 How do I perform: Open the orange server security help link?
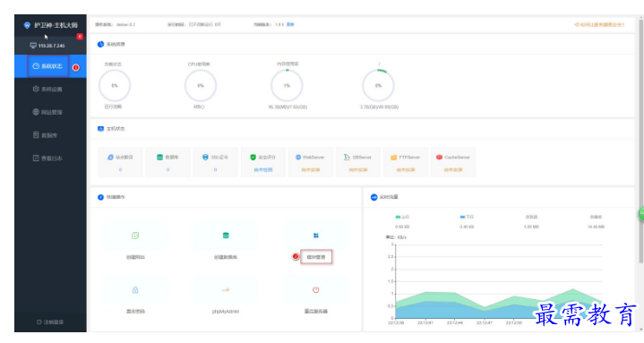pyautogui.click(x=599, y=25)
